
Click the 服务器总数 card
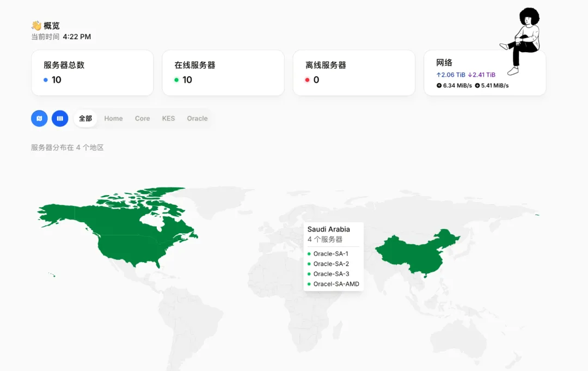92,72
